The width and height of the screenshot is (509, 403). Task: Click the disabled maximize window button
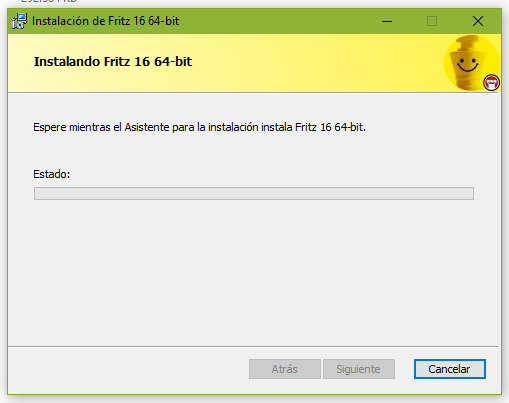tap(432, 21)
